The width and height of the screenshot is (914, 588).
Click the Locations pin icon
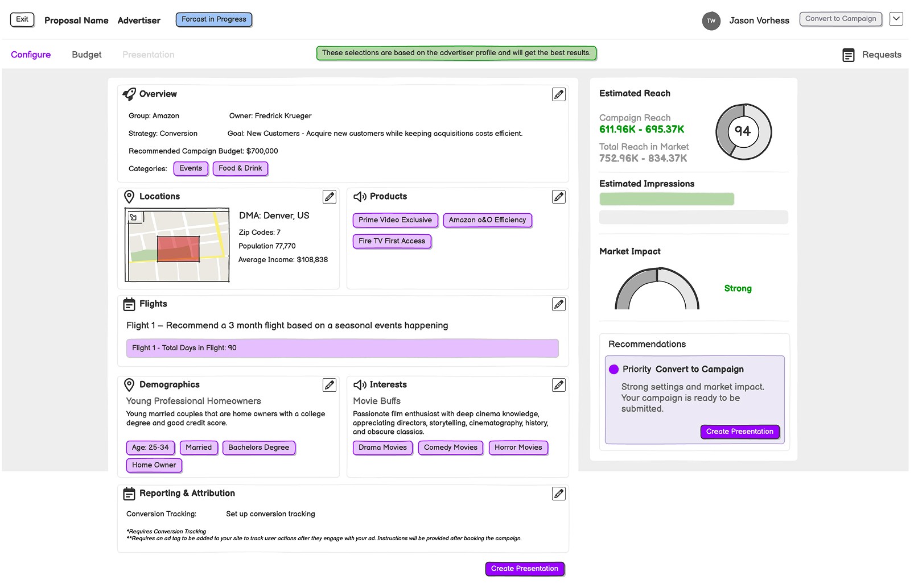(x=129, y=197)
